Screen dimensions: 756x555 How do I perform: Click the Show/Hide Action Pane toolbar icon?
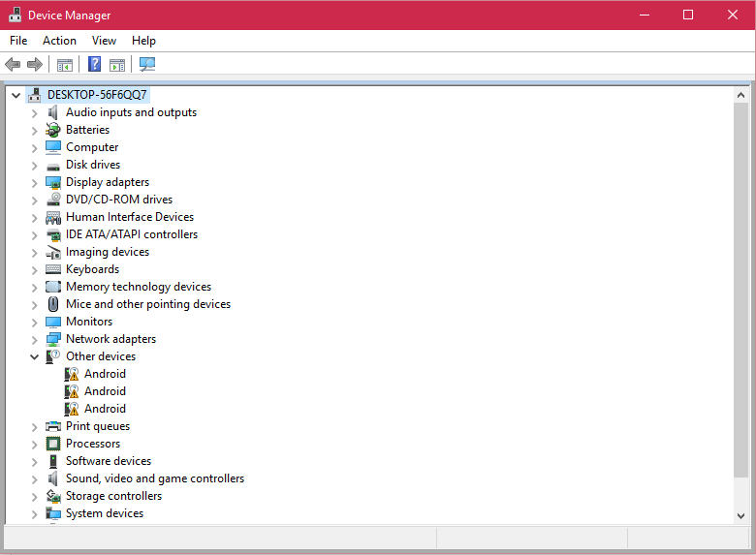click(117, 65)
